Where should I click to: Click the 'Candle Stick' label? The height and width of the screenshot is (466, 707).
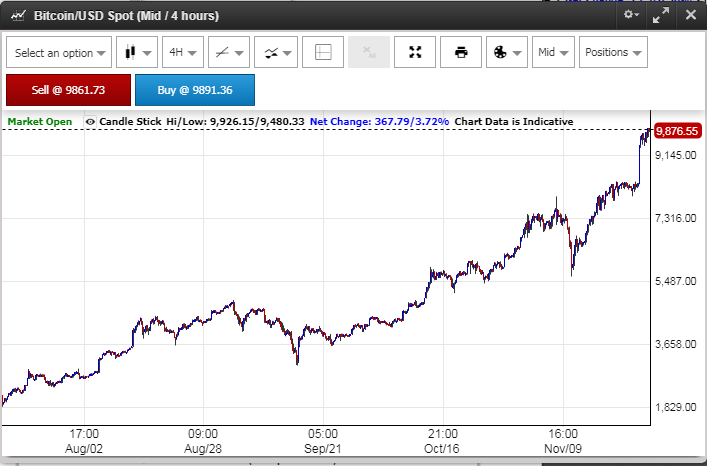[x=130, y=122]
